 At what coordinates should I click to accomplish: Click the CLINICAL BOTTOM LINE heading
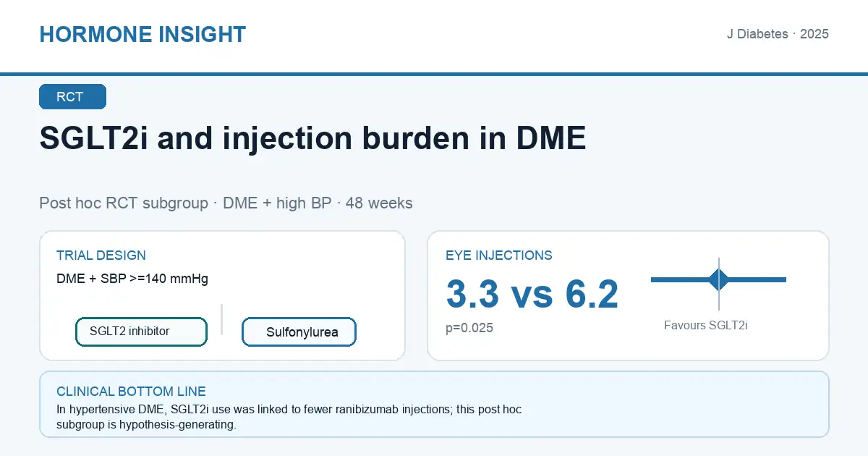tap(131, 392)
